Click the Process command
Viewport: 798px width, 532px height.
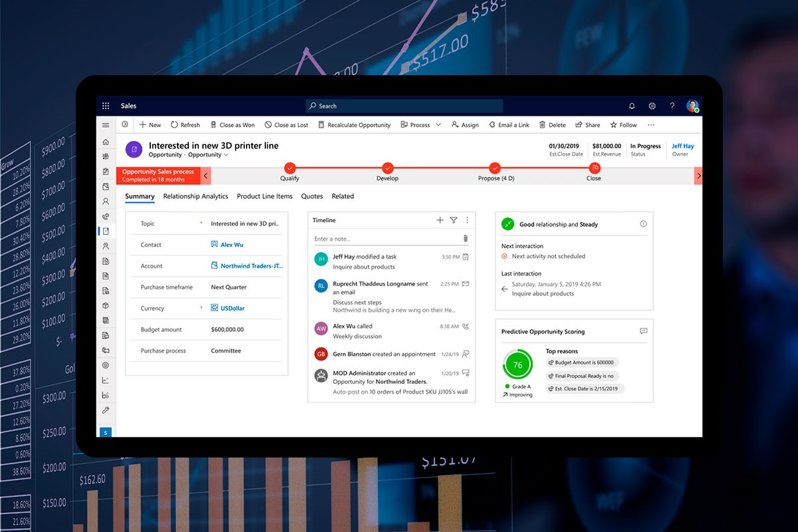416,125
